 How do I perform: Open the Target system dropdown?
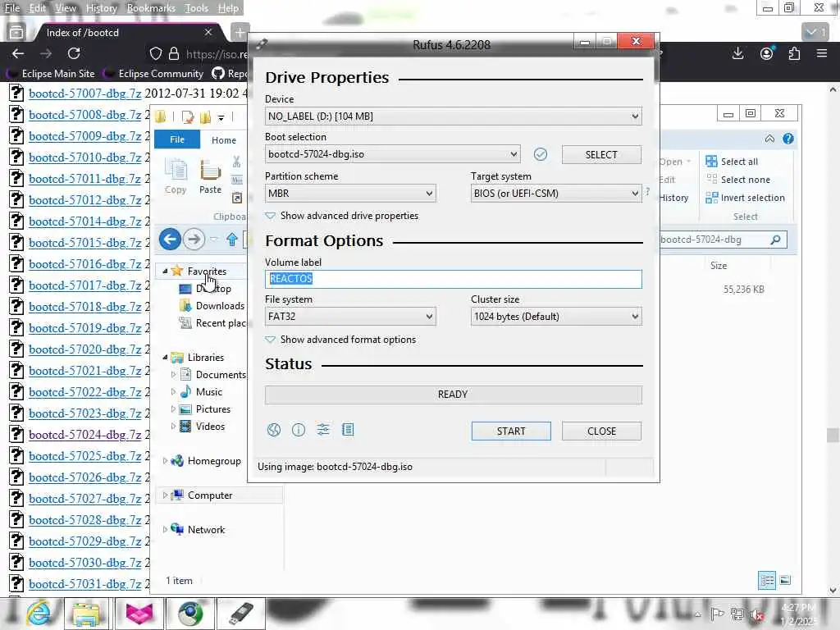click(x=556, y=194)
